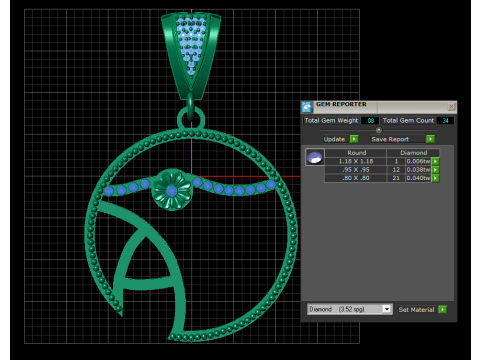This screenshot has height=360, width=480.
Task: Click the green arrow beside Save Report
Action: [x=430, y=139]
